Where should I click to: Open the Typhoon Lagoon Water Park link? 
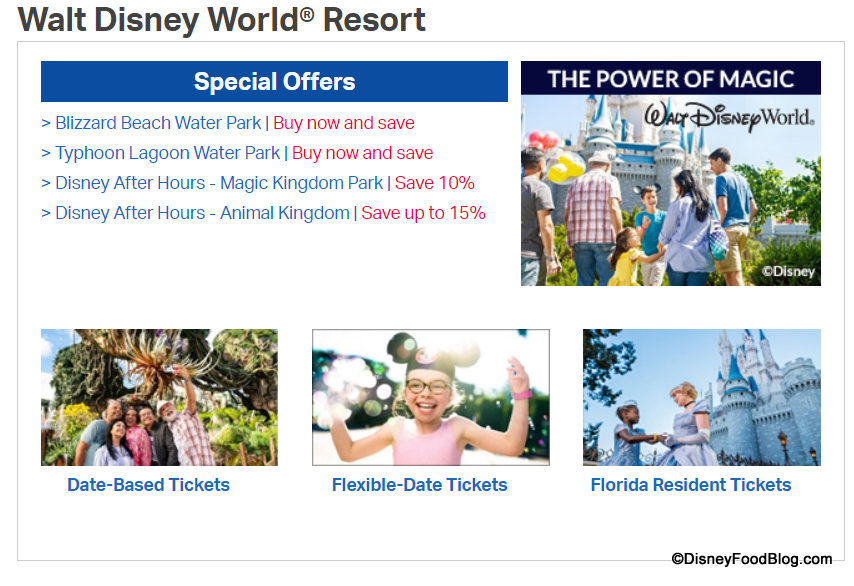[167, 153]
